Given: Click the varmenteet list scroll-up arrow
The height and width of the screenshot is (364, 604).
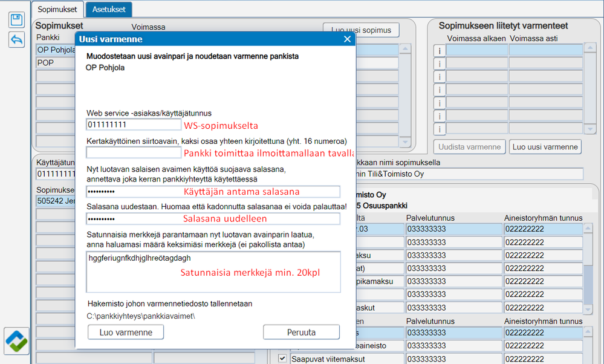Looking at the screenshot, I should 589,48.
